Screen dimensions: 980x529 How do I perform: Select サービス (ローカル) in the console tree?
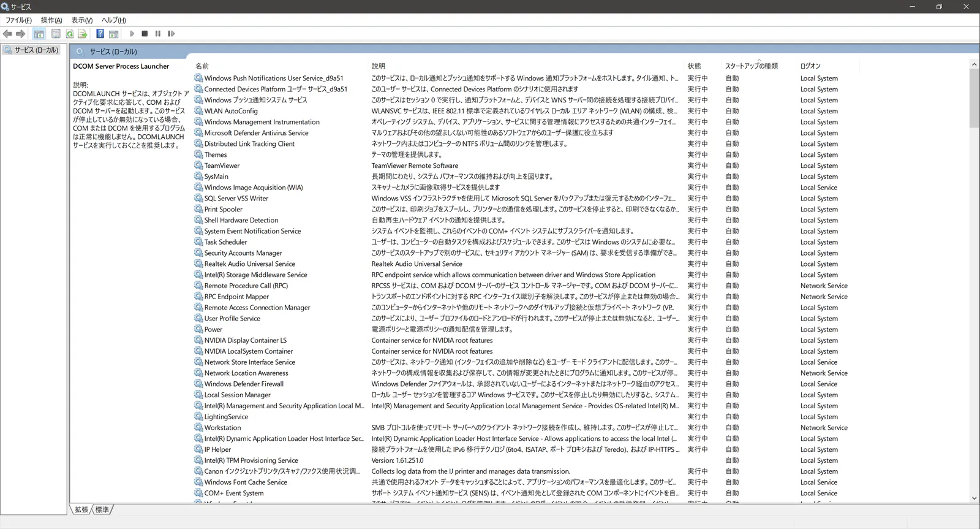37,50
